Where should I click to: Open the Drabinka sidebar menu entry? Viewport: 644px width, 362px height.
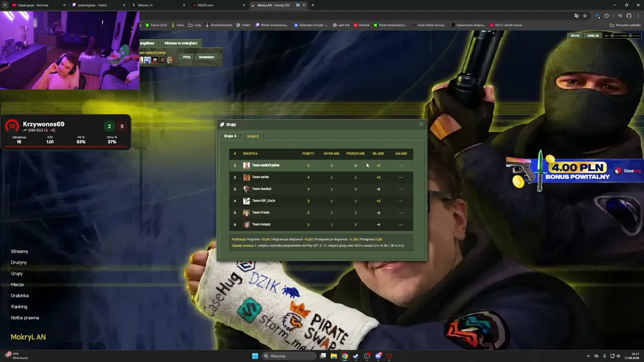(20, 296)
